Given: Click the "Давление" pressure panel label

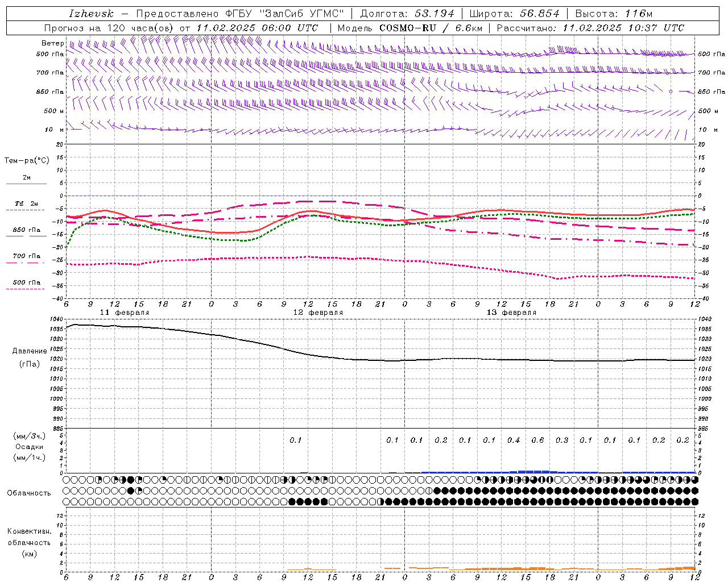Looking at the screenshot, I should click(30, 351).
